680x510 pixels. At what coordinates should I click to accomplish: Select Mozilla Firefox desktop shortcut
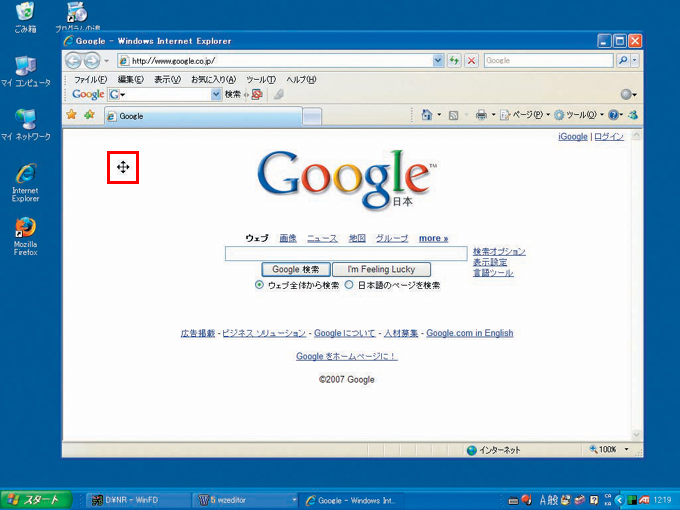[26, 236]
